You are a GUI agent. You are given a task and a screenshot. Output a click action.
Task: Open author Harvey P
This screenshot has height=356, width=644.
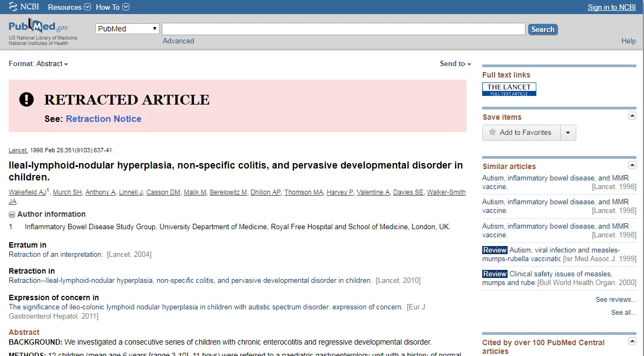point(340,192)
